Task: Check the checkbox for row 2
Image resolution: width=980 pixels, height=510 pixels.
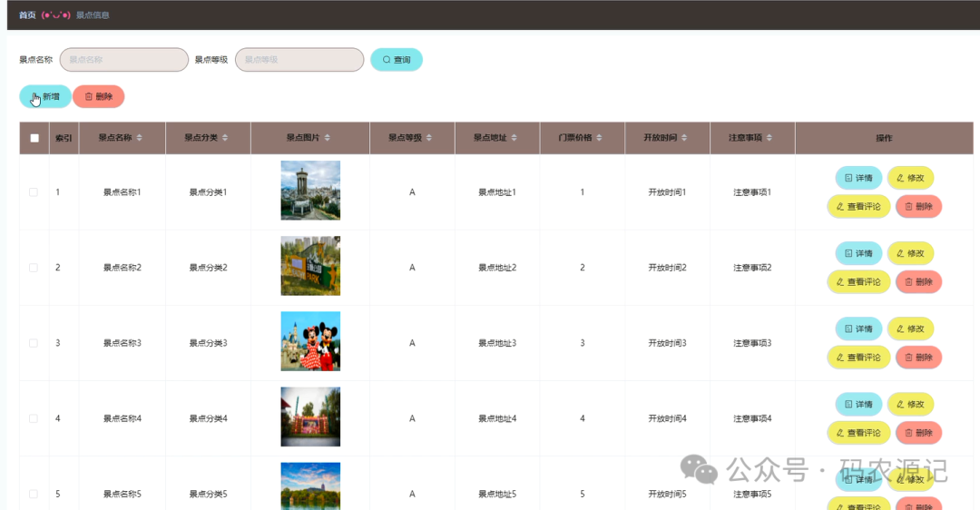Action: 34,268
